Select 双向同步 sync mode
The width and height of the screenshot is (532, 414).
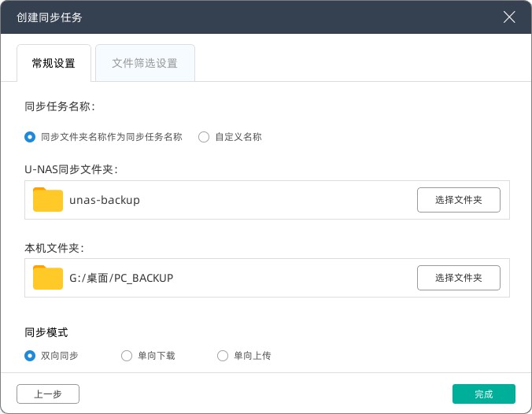30,356
